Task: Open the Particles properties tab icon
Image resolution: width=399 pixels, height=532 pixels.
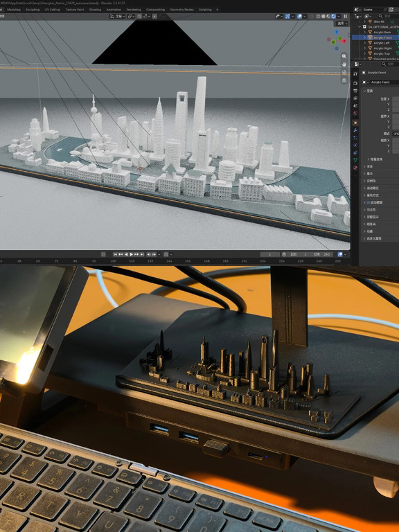Action: [355, 138]
